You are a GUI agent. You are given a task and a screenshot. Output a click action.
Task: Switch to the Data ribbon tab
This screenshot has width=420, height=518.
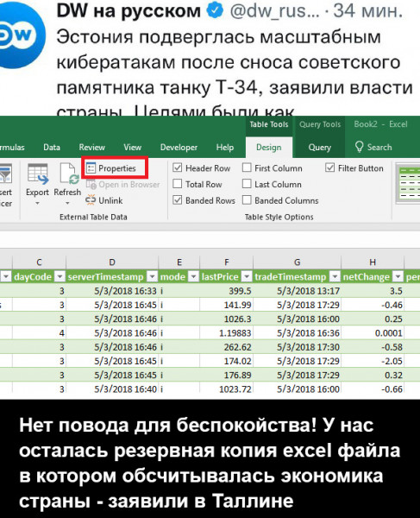click(x=52, y=147)
